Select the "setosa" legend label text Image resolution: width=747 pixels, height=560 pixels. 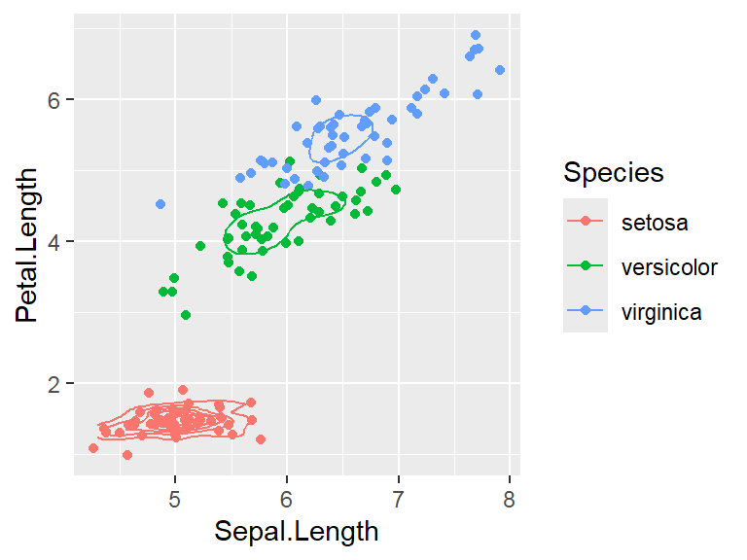coord(654,223)
